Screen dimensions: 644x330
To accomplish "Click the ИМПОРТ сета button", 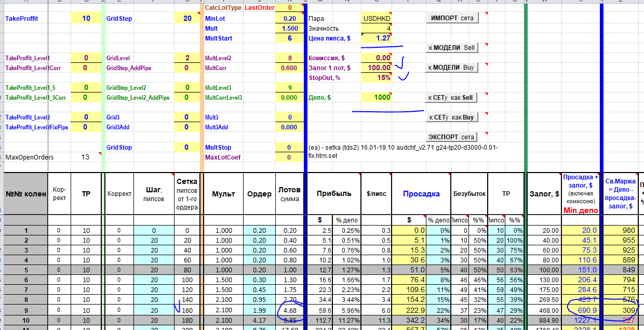I will coord(452,18).
